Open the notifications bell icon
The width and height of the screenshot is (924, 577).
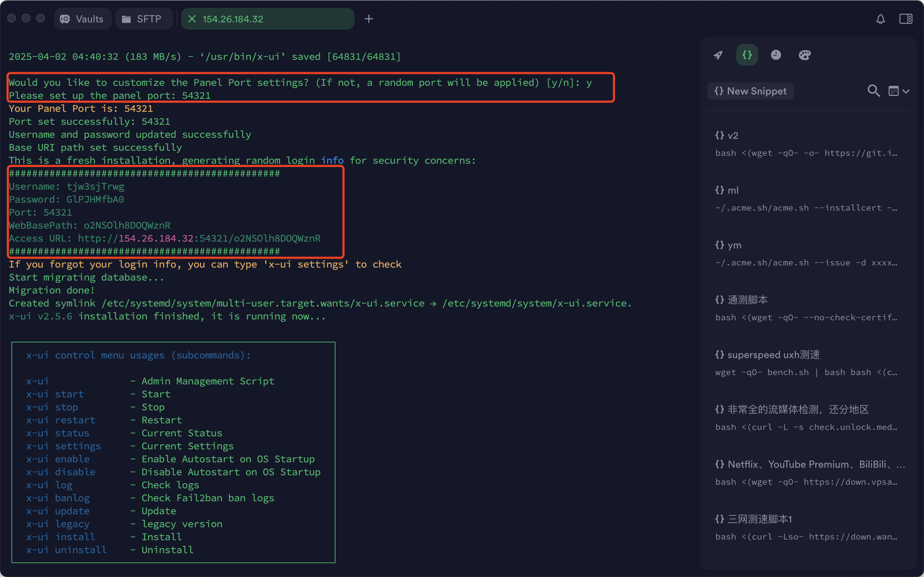[880, 19]
